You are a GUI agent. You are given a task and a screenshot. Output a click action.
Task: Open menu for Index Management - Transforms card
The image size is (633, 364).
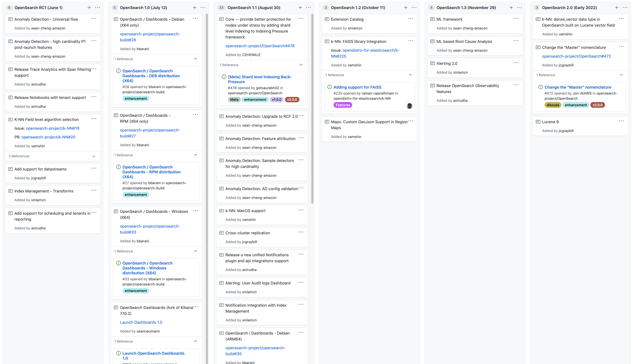click(x=94, y=190)
